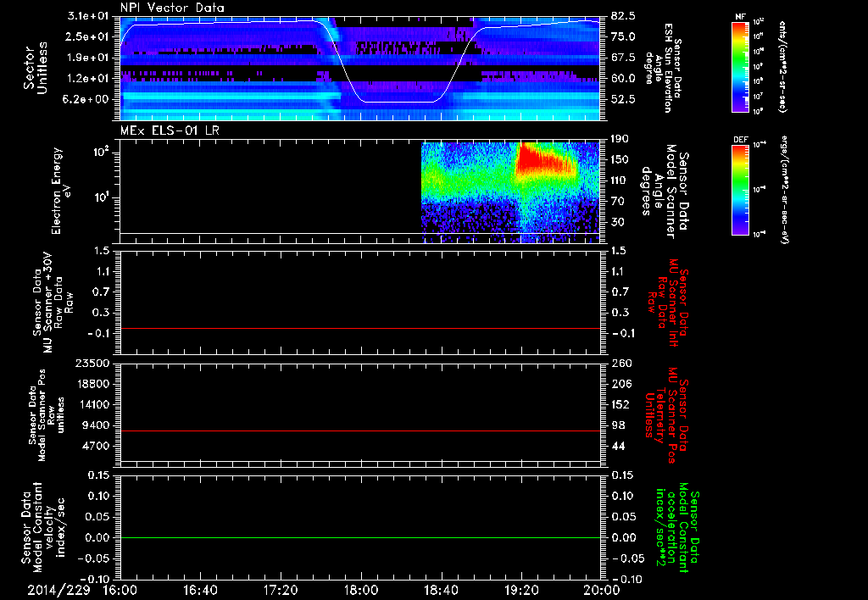The width and height of the screenshot is (868, 600).
Task: Click the 'Sector Unitless' axis title
Action: pos(36,68)
